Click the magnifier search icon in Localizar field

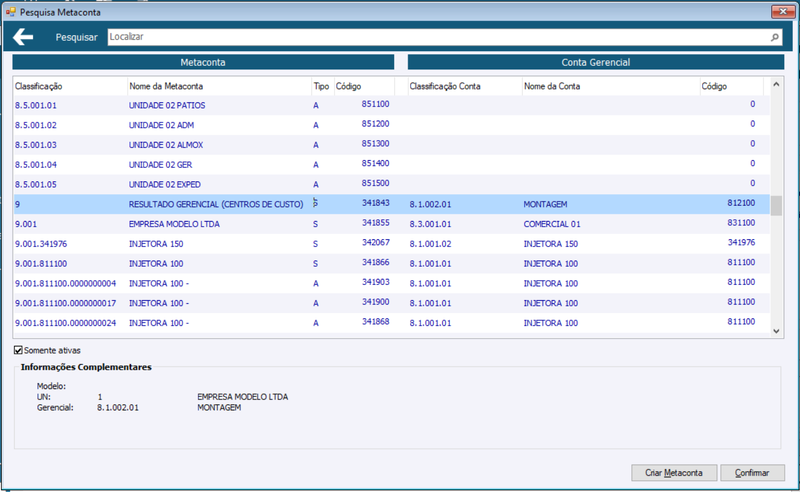774,37
